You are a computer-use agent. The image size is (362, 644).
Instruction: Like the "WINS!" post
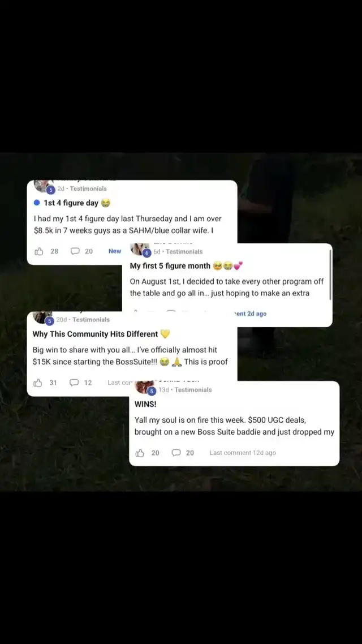click(140, 453)
